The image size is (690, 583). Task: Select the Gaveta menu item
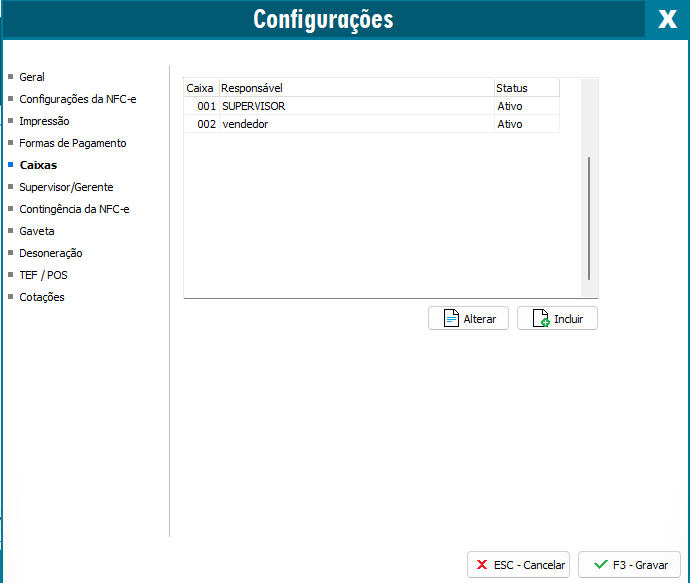(x=37, y=231)
